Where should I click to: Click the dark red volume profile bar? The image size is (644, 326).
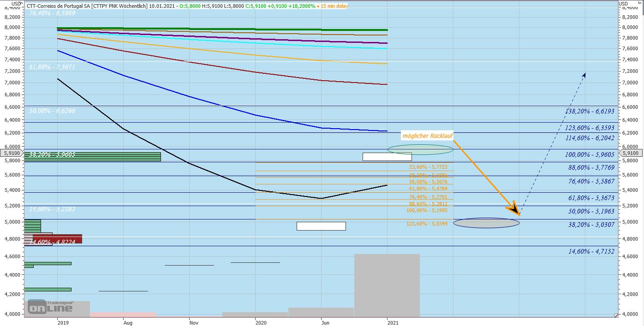click(57, 238)
